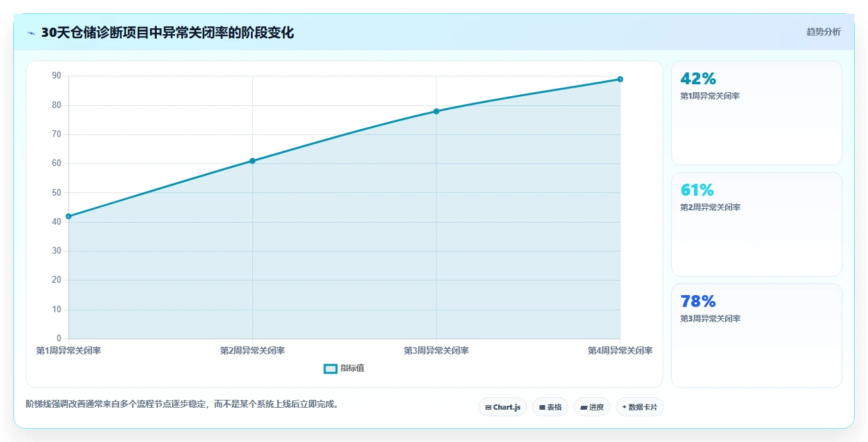
Task: Click the x-axis label 第3周异常关闭率
Action: pyautogui.click(x=436, y=350)
